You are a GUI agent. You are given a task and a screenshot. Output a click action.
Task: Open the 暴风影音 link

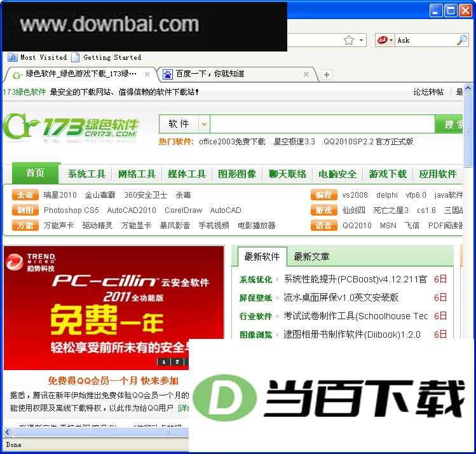[175, 225]
